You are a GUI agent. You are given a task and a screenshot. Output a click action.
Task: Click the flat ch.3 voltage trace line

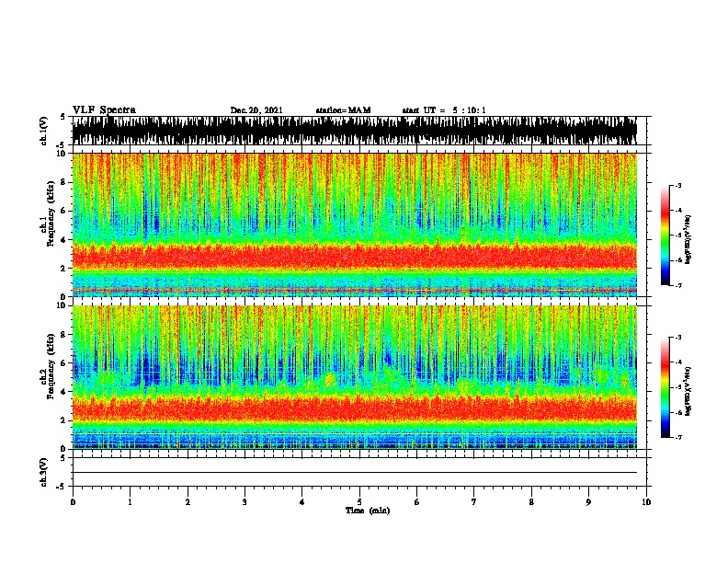[354, 473]
